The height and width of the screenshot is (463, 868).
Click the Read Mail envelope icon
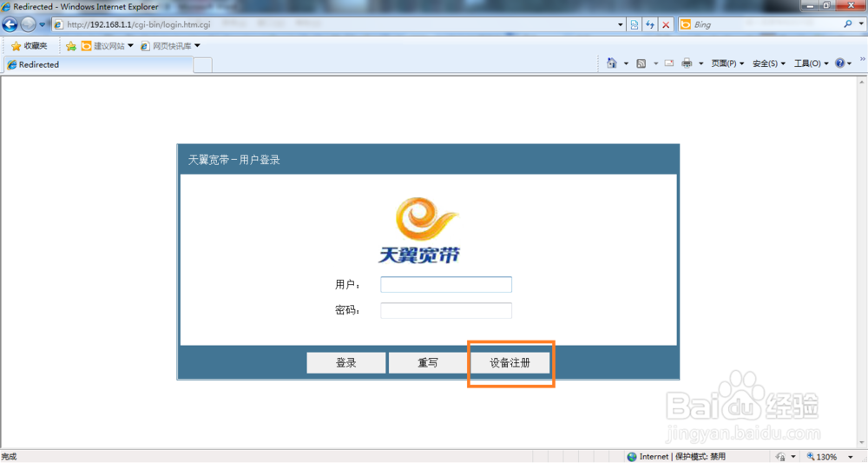point(669,63)
